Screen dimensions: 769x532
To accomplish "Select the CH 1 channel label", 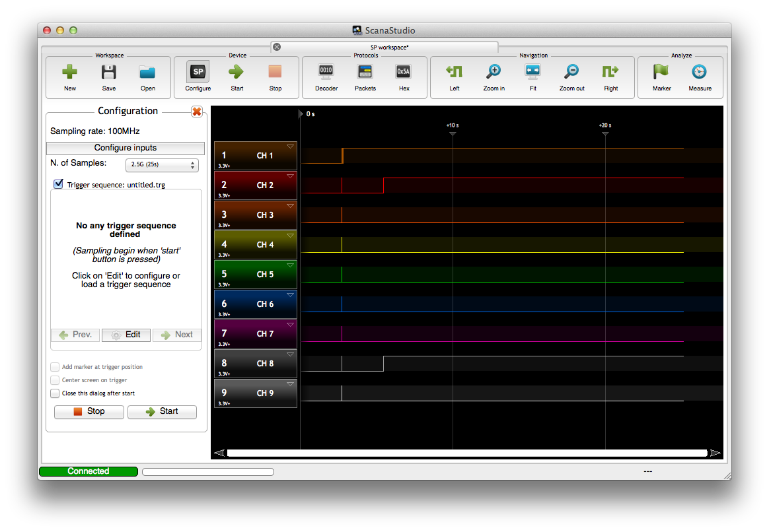I will point(265,156).
